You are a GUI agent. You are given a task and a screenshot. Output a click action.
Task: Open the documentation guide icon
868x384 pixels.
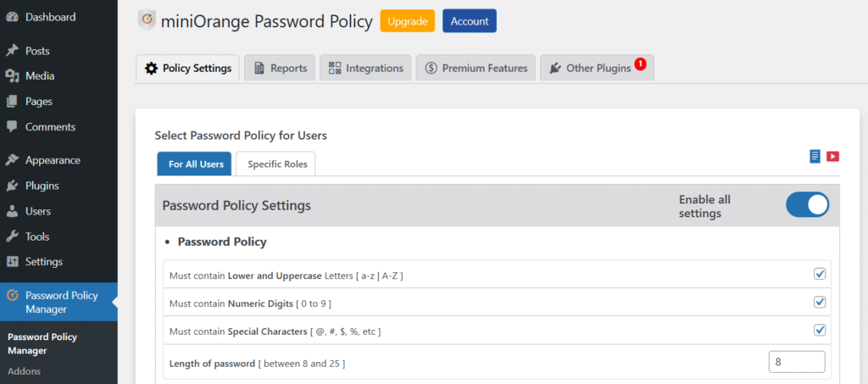[x=815, y=156]
